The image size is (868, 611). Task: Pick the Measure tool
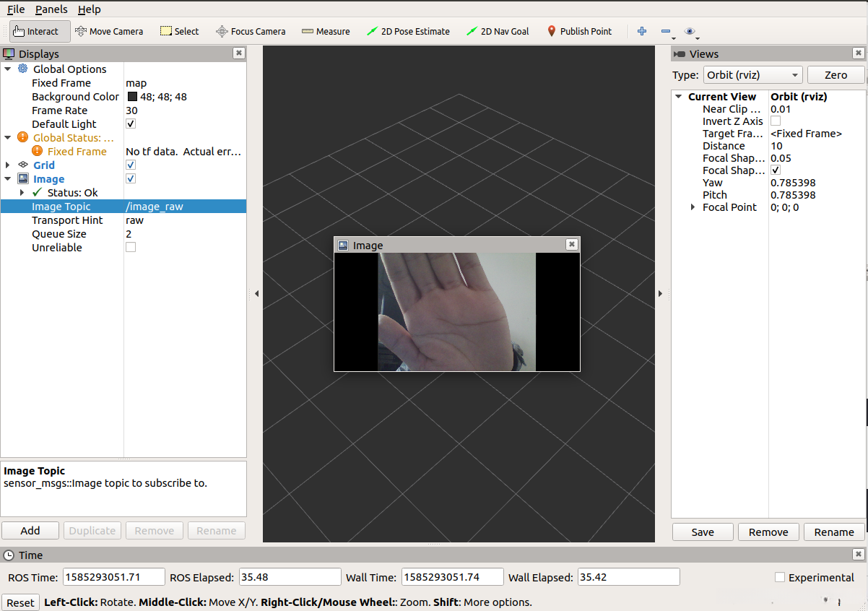click(326, 31)
